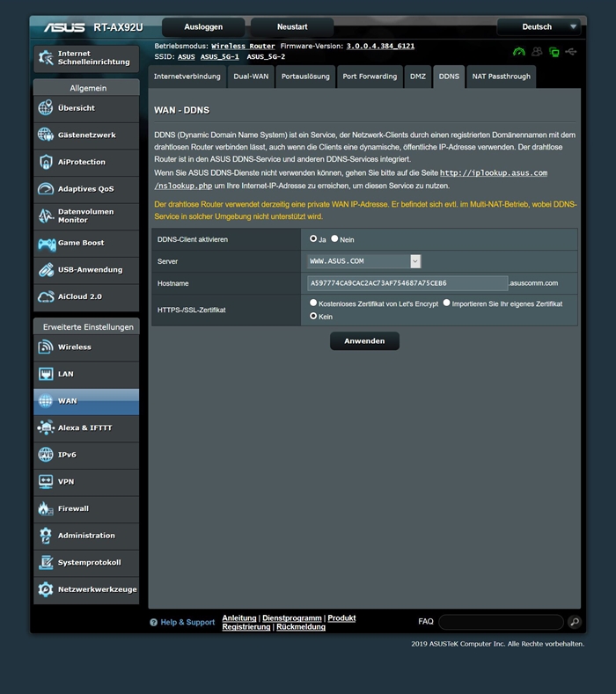Open AiCloud 2.0 cloud icon
The width and height of the screenshot is (616, 694).
coord(46,296)
